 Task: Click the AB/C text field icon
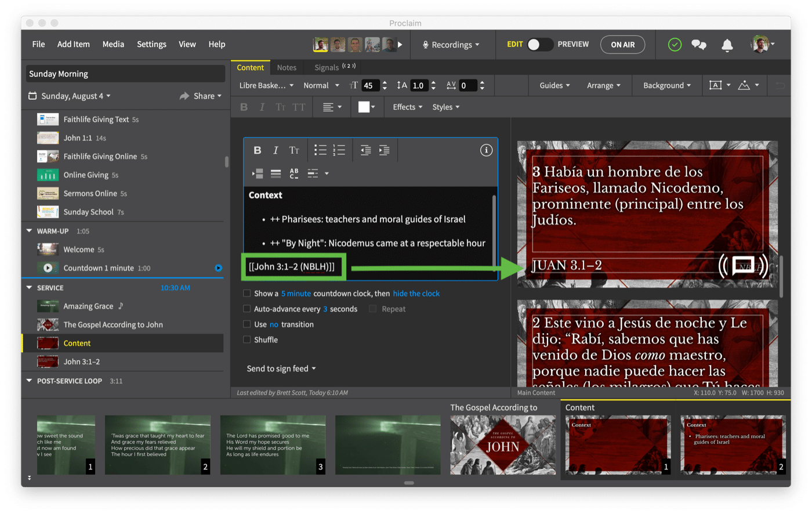point(294,174)
